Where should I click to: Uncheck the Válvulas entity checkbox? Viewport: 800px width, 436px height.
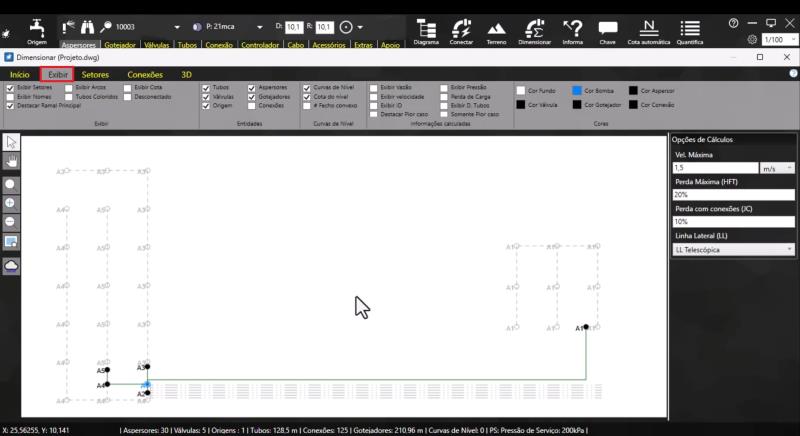pos(206,97)
